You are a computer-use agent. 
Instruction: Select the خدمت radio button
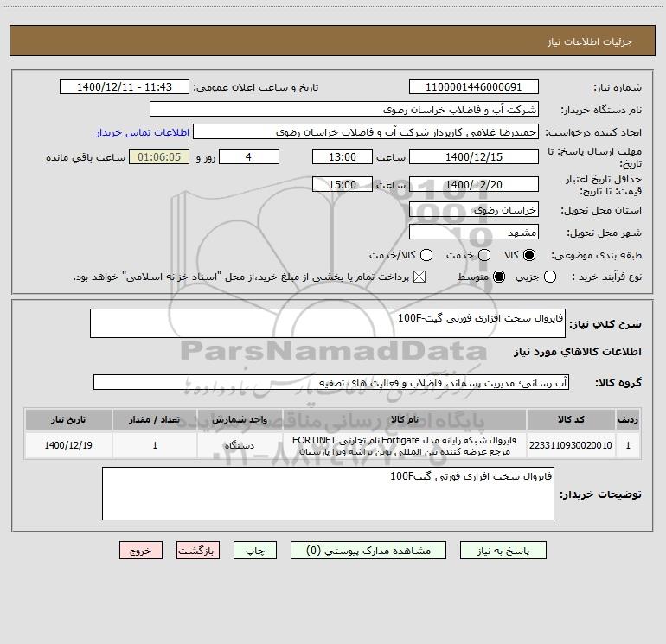tap(484, 255)
